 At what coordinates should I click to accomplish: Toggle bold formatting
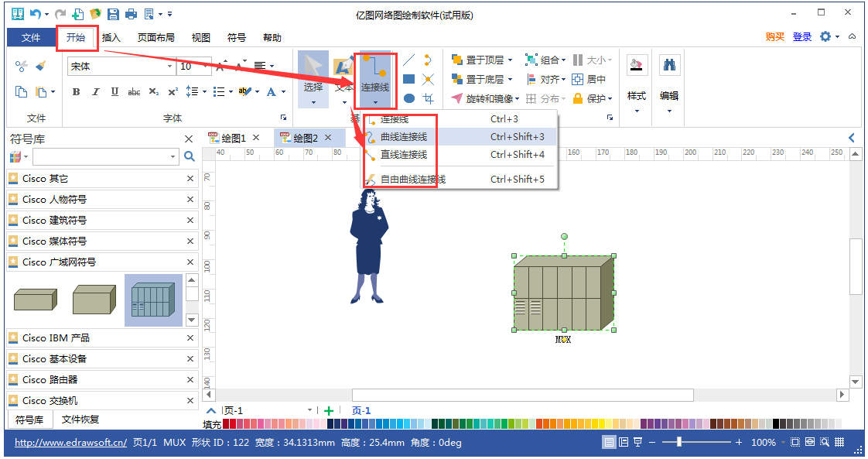pos(75,91)
